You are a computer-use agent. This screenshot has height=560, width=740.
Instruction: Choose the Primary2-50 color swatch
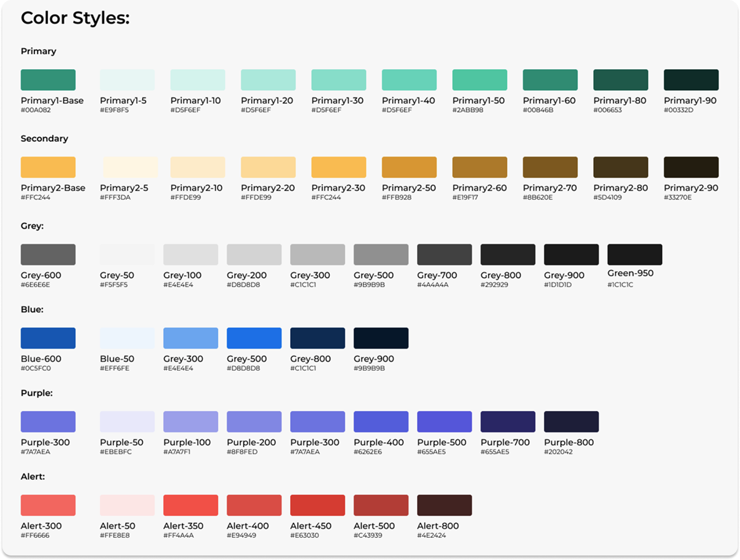click(409, 167)
